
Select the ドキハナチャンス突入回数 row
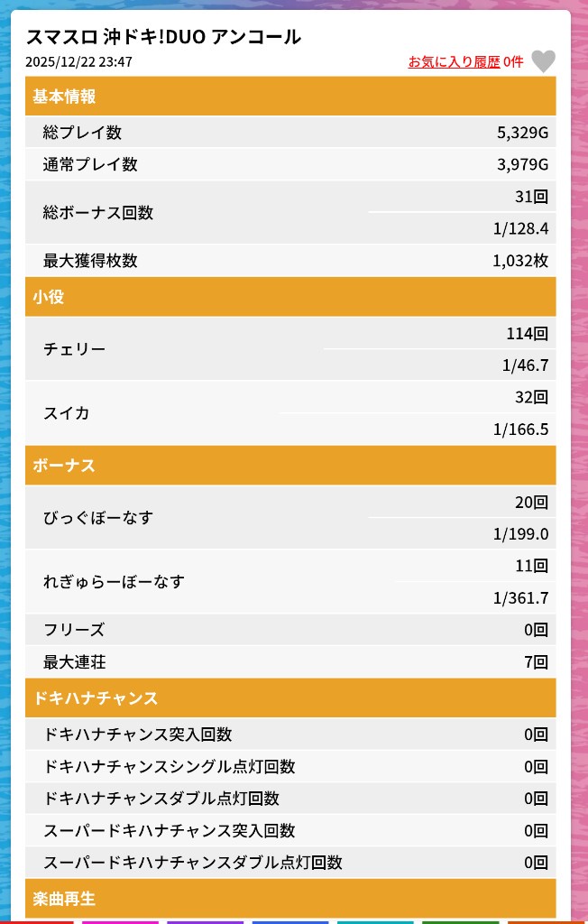point(290,735)
